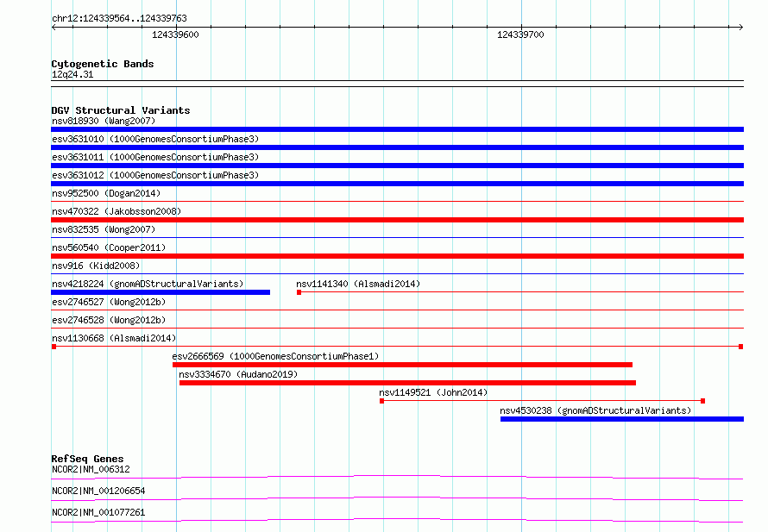Select the nsv952500 (Dogan2014) label
The height and width of the screenshot is (532, 768).
(106, 193)
